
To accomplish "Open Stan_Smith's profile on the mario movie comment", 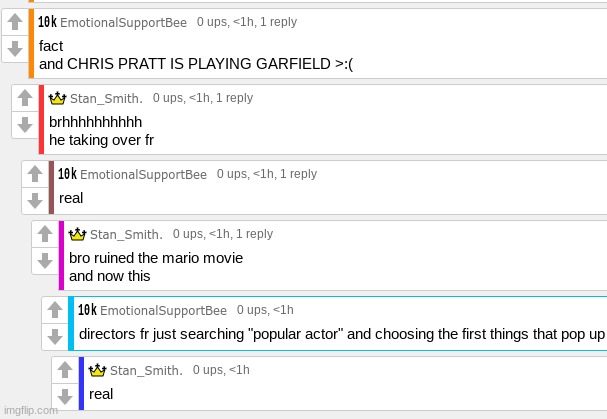I will [x=126, y=235].
